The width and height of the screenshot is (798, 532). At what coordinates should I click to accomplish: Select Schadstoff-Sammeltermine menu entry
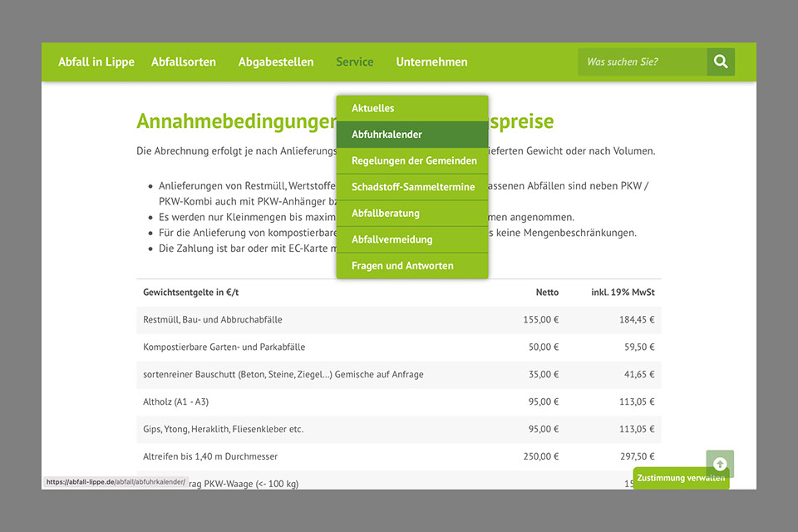click(412, 187)
